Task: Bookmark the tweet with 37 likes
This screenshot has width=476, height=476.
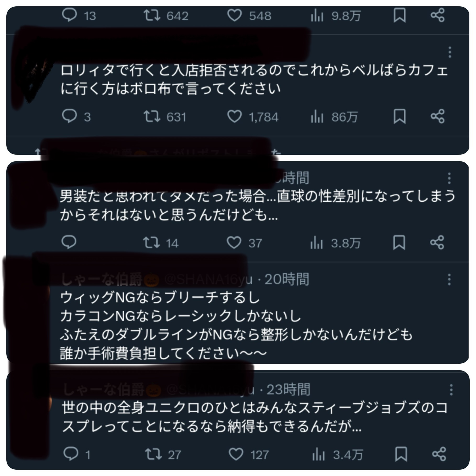Action: 399,242
